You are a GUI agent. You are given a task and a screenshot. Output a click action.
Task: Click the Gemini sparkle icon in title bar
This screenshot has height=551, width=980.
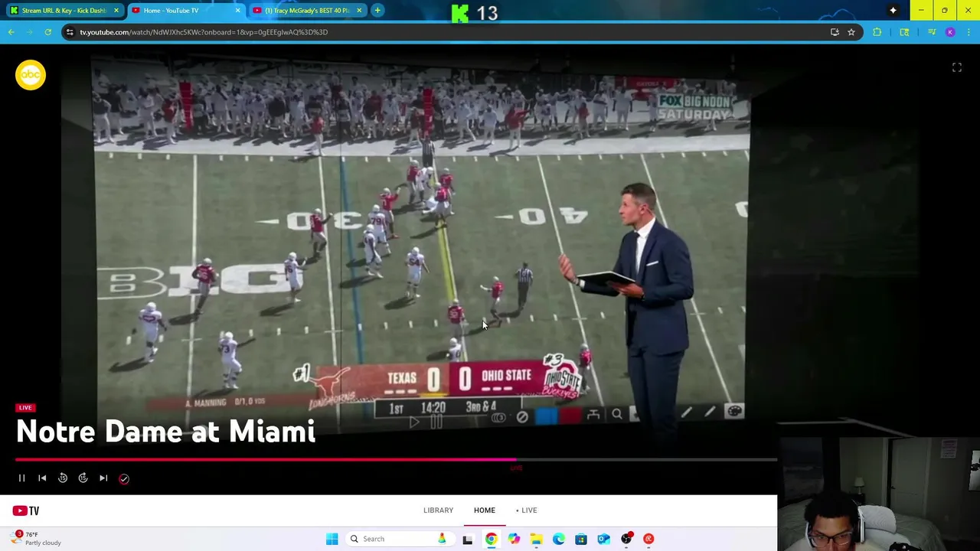893,11
